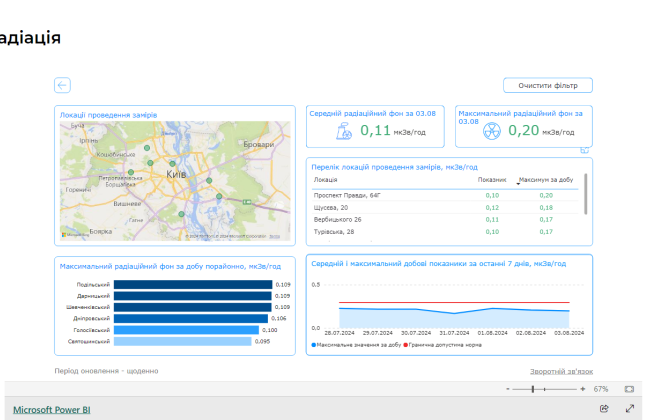Zoom in with the plus icon
Image resolution: width=650 pixels, height=420 pixels.
pyautogui.click(x=581, y=388)
